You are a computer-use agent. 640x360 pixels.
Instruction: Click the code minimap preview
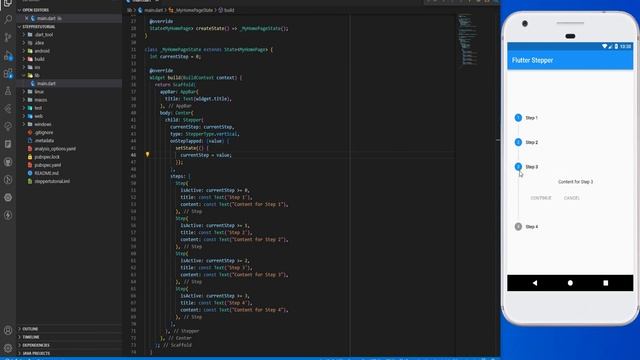[467, 40]
